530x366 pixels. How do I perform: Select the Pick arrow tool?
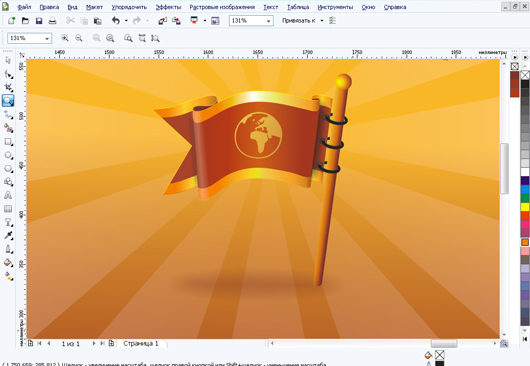pos(8,60)
